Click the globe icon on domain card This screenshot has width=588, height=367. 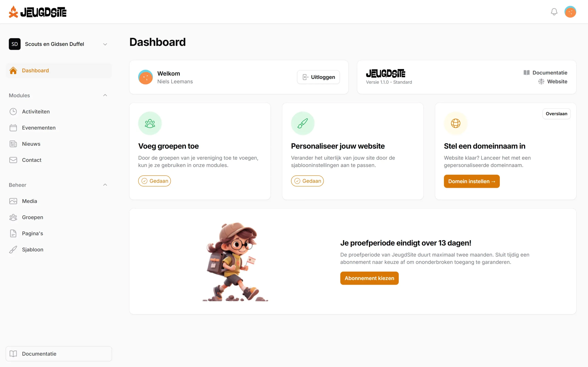tap(455, 123)
